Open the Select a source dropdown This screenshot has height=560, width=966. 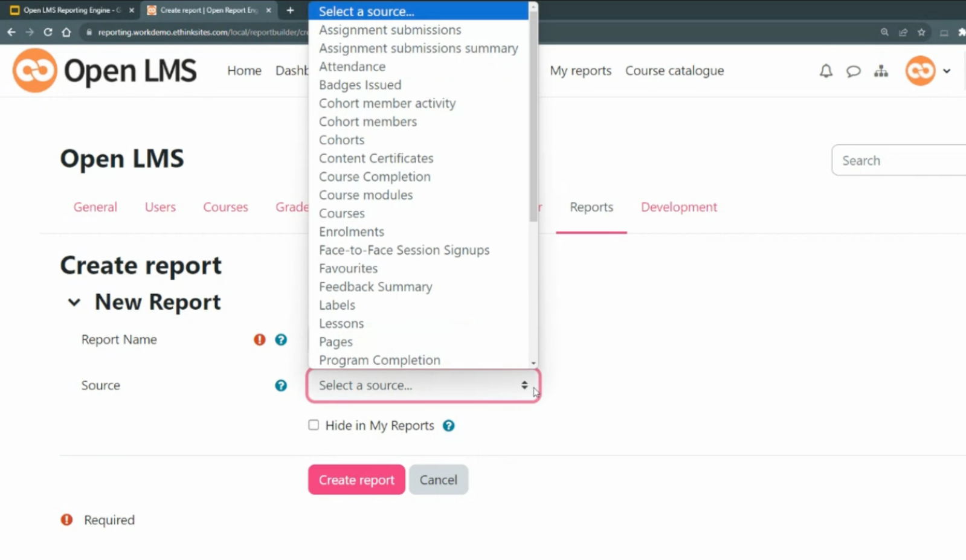422,385
